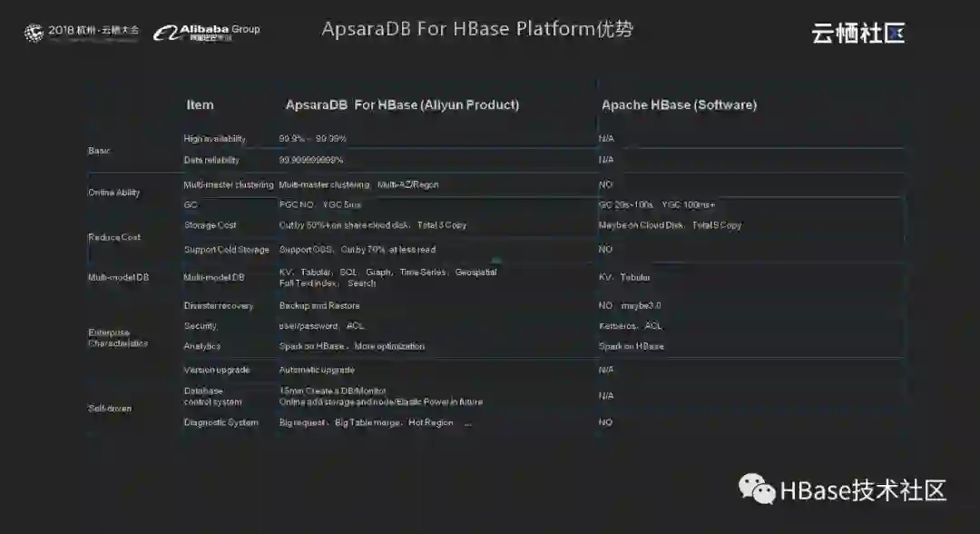Click the Diagnostic System row label
Screen dimensions: 980x534
(x=220, y=422)
